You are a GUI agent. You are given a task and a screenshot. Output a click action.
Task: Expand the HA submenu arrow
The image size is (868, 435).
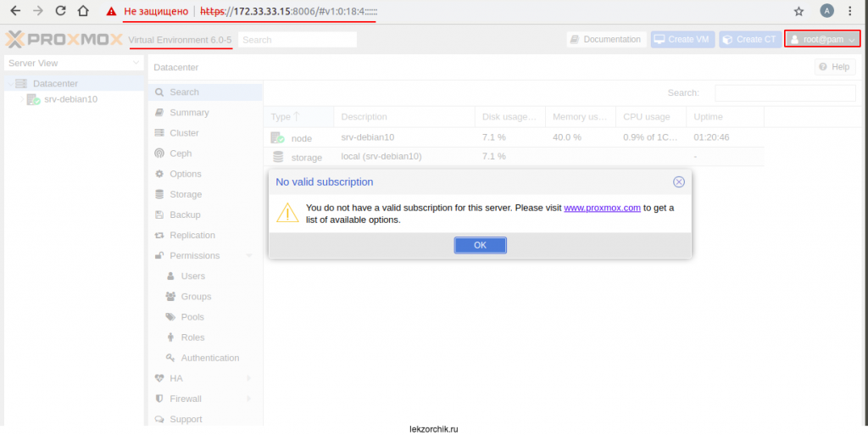[248, 378]
